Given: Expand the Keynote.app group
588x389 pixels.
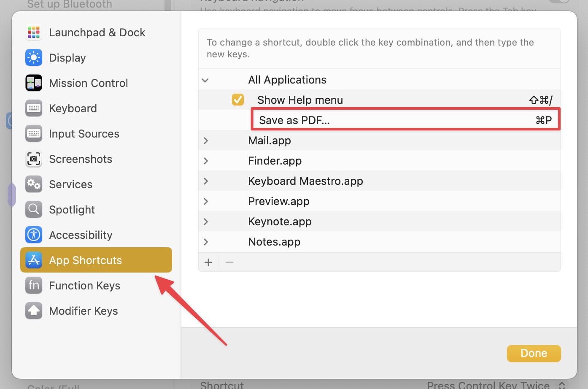Looking at the screenshot, I should click(206, 222).
